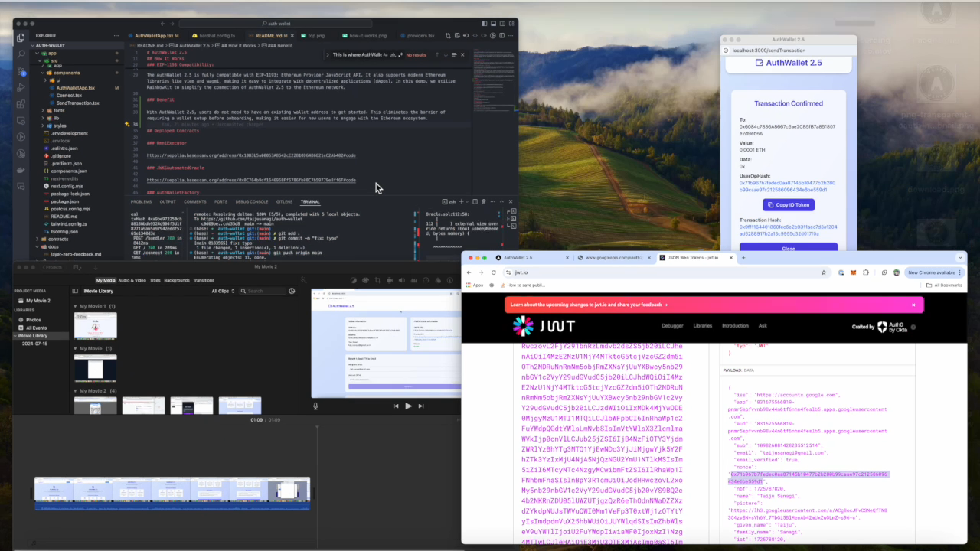The width and height of the screenshot is (980, 551).
Task: Go to previous match in VS Code find widget
Action: click(437, 55)
